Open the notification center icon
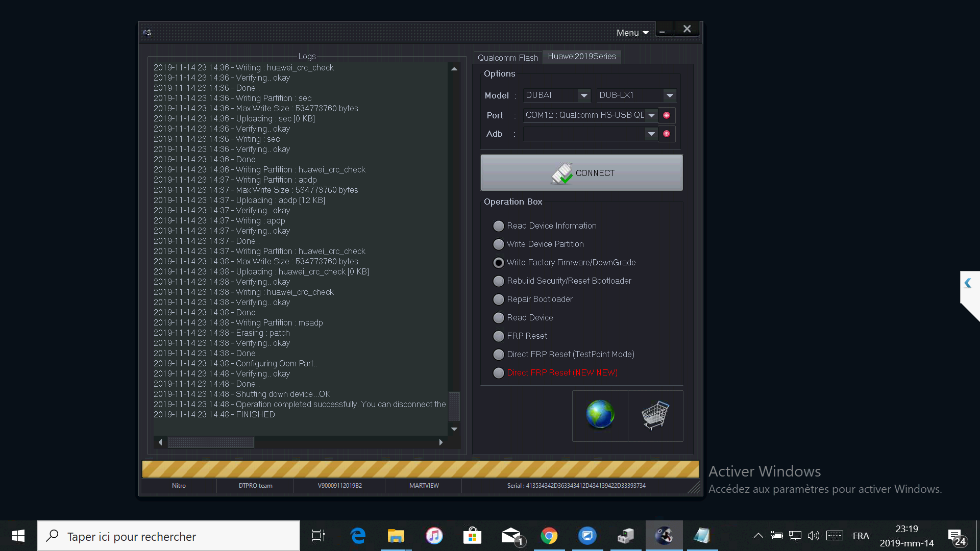The image size is (980, 551). (956, 537)
